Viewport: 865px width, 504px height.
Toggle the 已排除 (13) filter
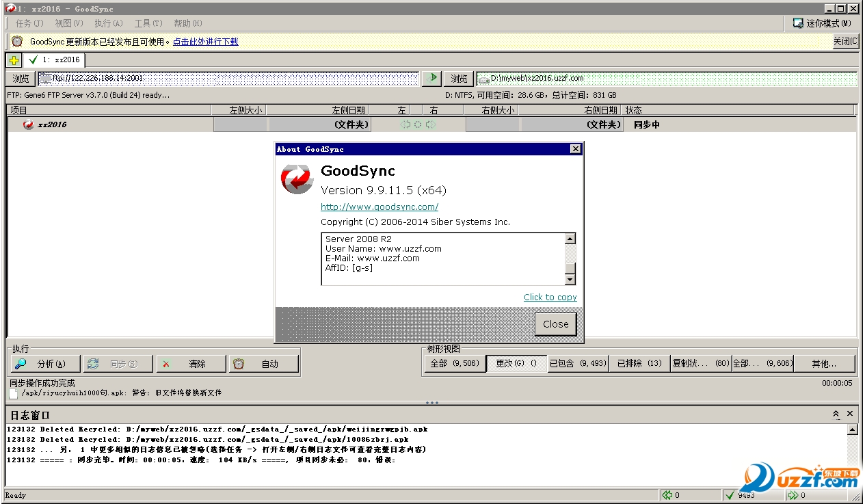pyautogui.click(x=639, y=364)
